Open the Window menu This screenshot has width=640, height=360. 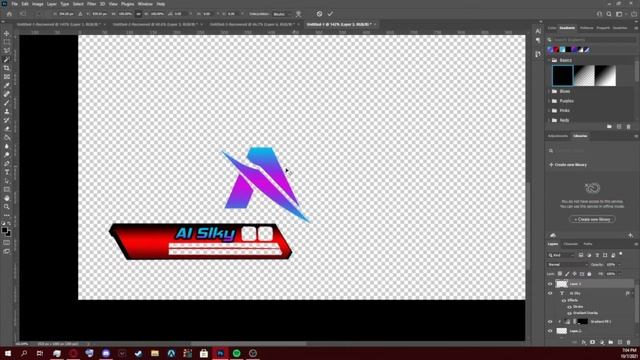click(145, 4)
